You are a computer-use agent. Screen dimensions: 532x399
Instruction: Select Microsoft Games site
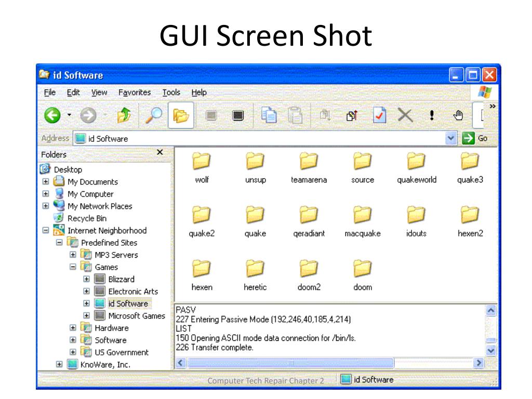(x=137, y=316)
